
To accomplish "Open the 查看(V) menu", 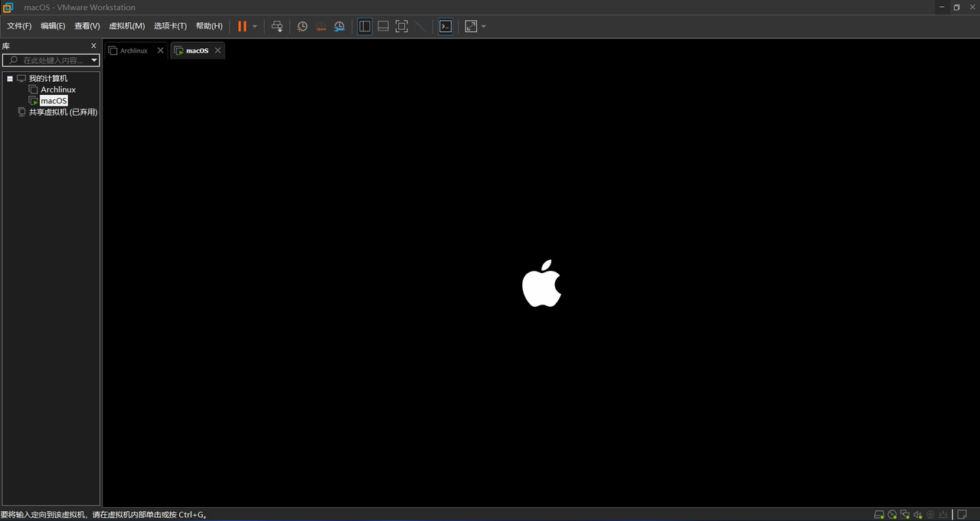I will point(87,26).
